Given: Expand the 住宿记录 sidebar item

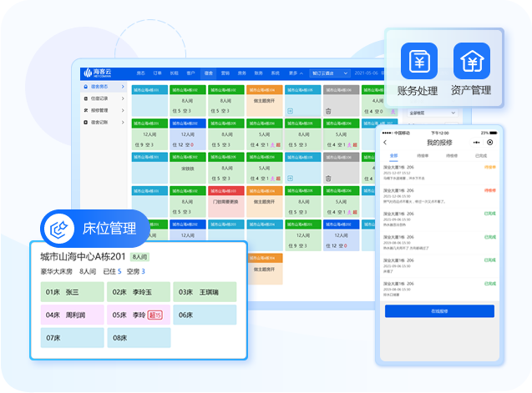Looking at the screenshot, I should pos(123,98).
